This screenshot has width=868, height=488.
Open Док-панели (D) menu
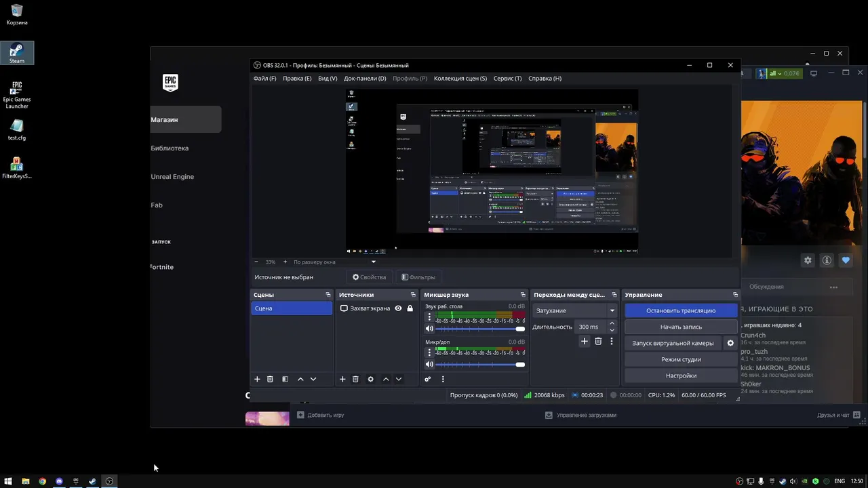[x=365, y=79]
